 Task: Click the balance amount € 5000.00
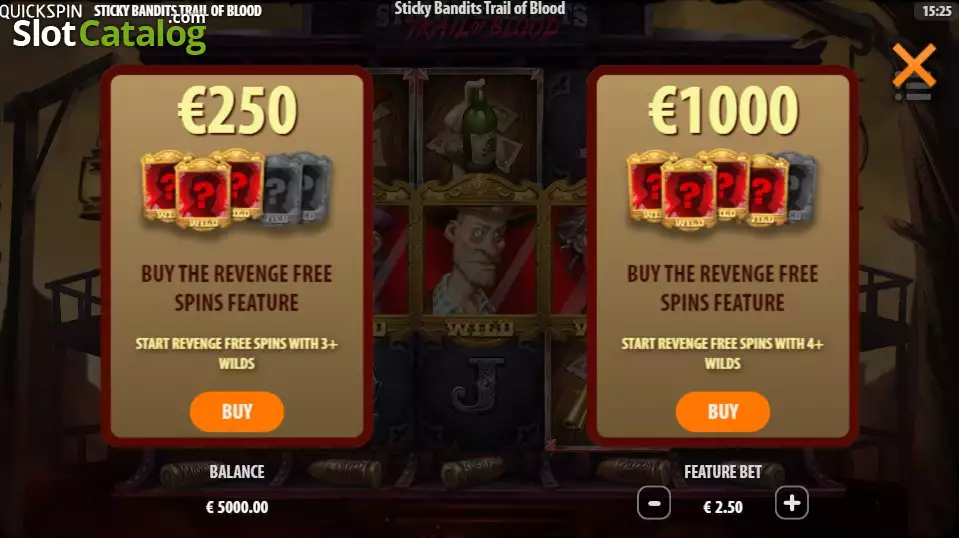pyautogui.click(x=237, y=507)
